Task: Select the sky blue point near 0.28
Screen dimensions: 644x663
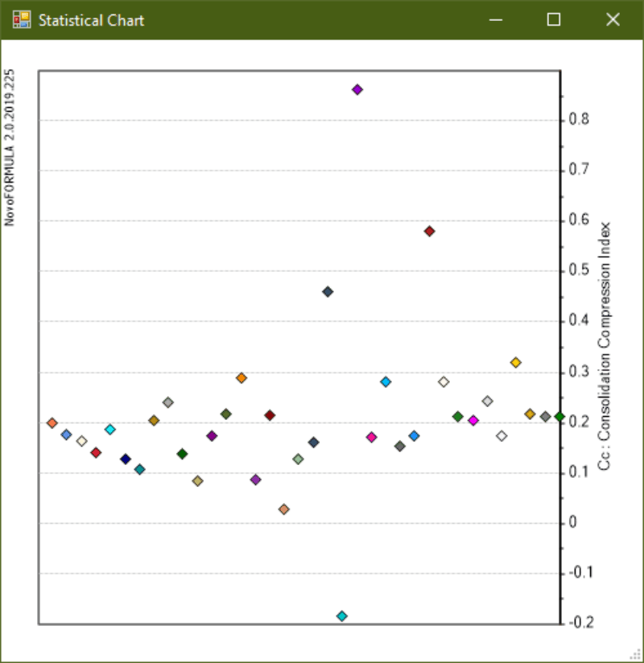Action: click(x=386, y=382)
